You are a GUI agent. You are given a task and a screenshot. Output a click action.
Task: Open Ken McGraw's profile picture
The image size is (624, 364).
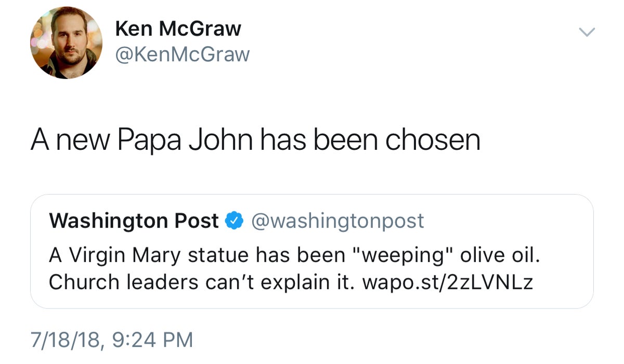coord(67,43)
